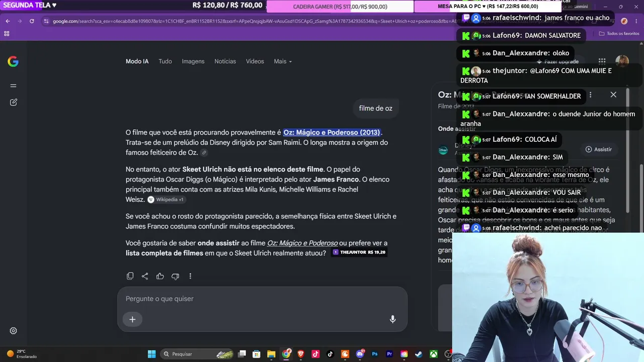Start voice input with the microphone
Image resolution: width=644 pixels, height=362 pixels.
[392, 319]
